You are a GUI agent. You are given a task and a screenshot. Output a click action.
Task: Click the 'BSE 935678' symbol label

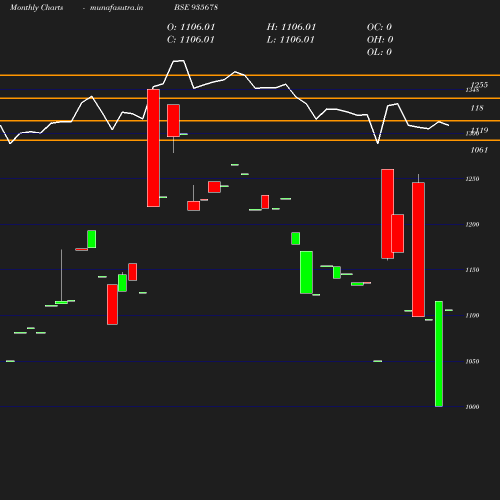(196, 7)
